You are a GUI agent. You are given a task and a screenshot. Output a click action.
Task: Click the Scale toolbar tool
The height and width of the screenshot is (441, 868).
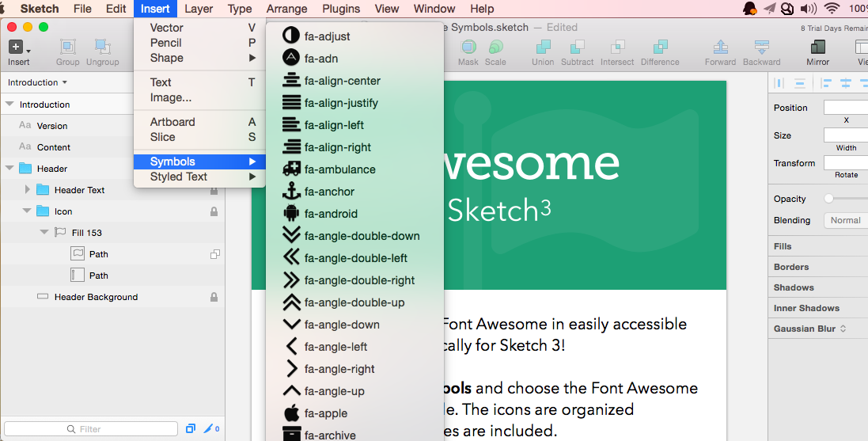495,52
